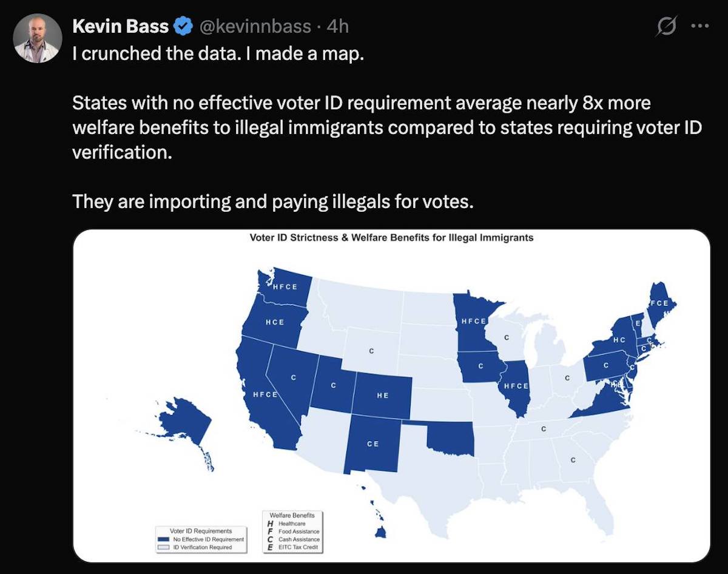Open the three-dot more options menu
This screenshot has height=574, width=728.
699,27
